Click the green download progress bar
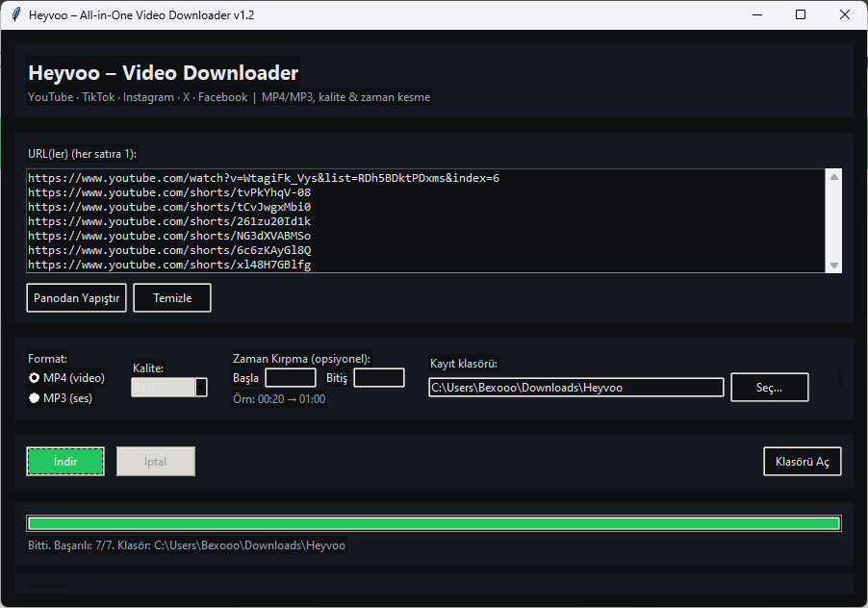The height and width of the screenshot is (608, 868). pyautogui.click(x=434, y=523)
